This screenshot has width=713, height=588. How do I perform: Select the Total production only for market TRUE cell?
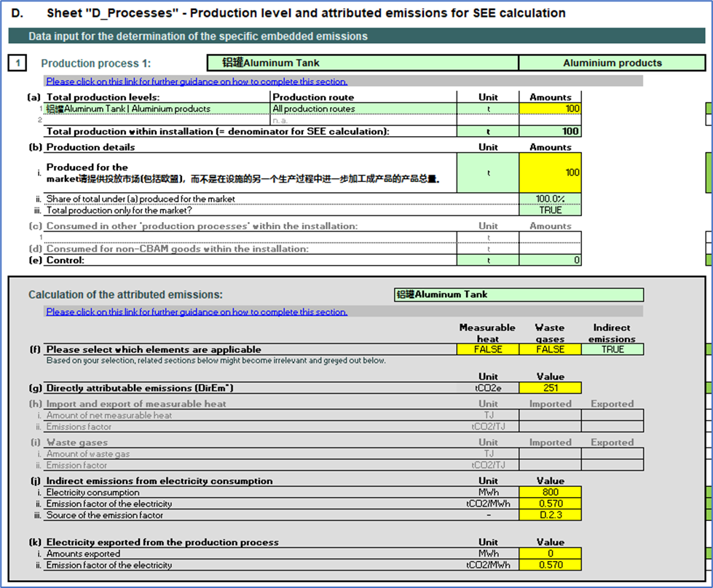click(550, 210)
